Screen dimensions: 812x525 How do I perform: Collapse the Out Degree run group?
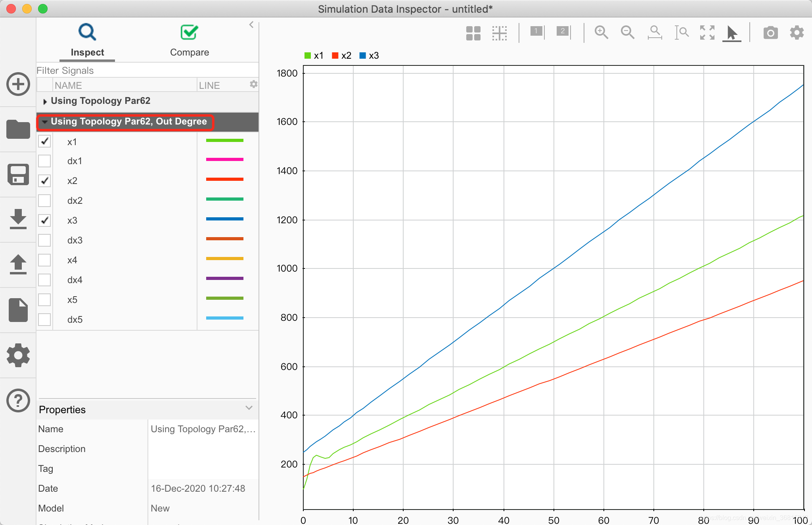point(45,122)
